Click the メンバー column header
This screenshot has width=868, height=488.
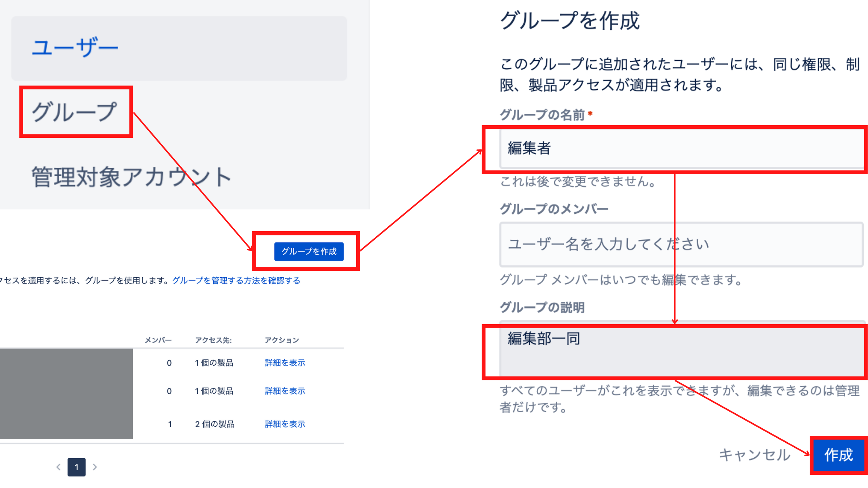tap(158, 340)
